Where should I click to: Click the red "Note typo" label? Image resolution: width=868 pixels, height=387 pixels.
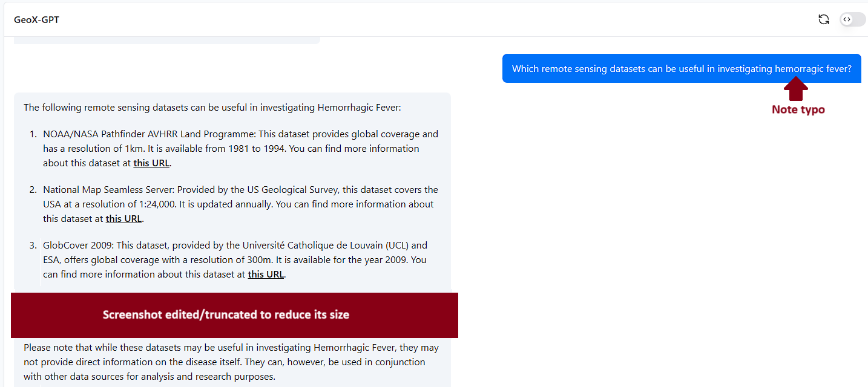(798, 109)
